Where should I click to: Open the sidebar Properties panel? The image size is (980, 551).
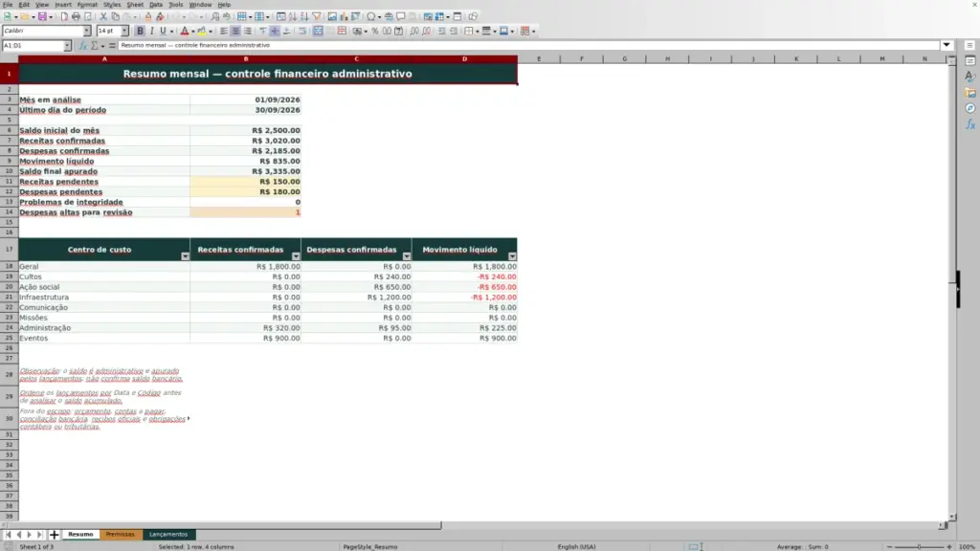point(970,61)
